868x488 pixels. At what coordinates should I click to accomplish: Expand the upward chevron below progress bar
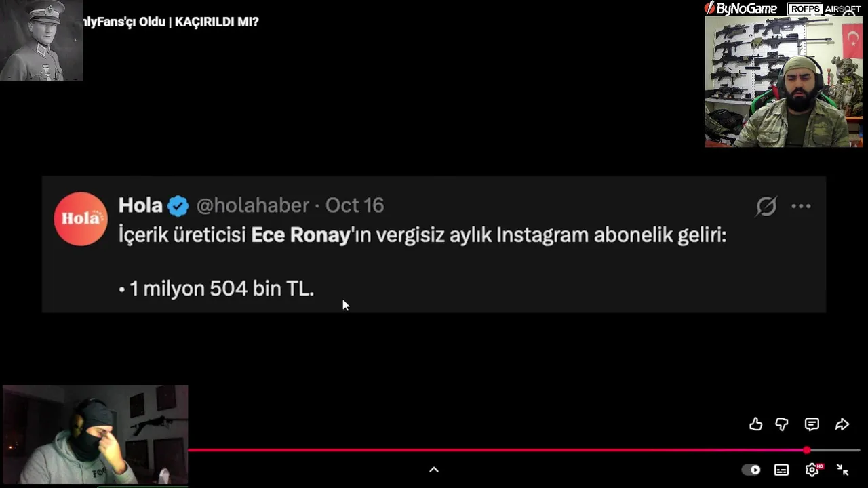pyautogui.click(x=434, y=470)
